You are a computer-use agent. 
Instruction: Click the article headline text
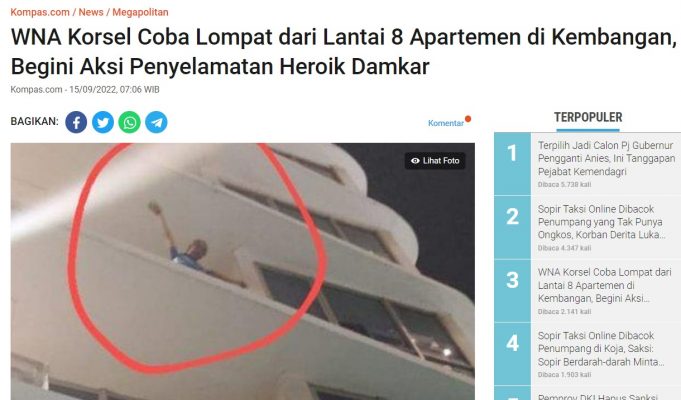click(343, 52)
